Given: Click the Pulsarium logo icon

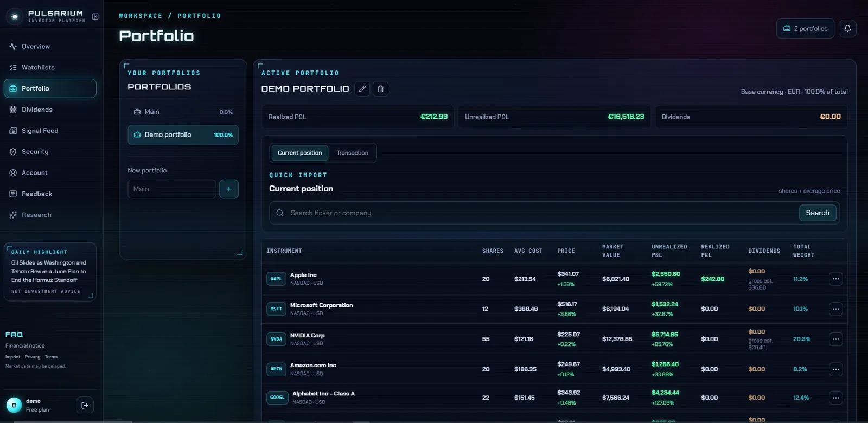Looking at the screenshot, I should click(x=15, y=16).
